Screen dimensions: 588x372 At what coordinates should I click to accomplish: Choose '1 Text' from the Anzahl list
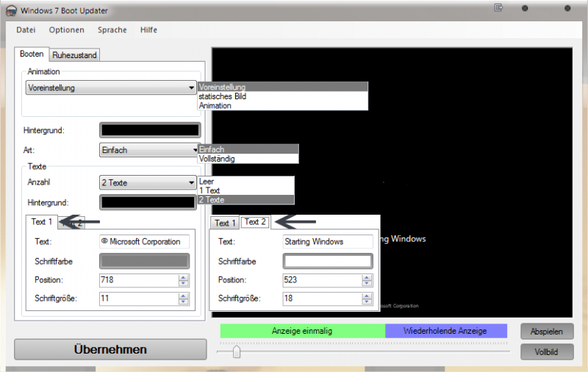[x=246, y=190]
